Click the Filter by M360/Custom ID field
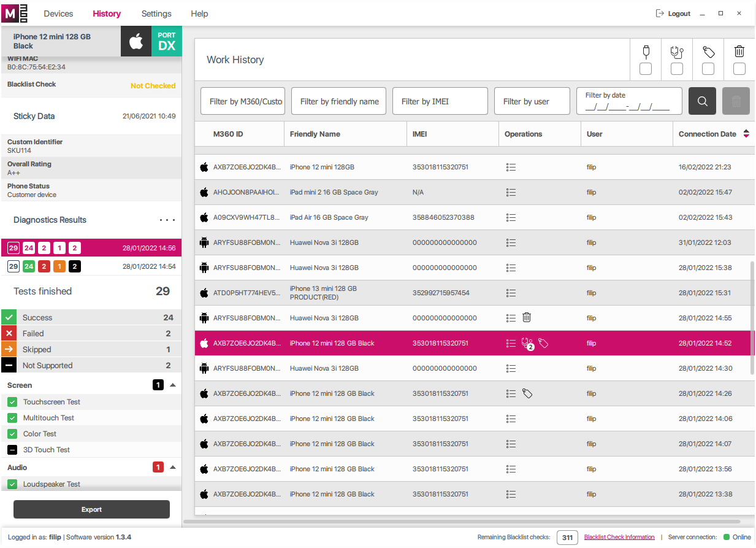756x548 pixels. [243, 101]
